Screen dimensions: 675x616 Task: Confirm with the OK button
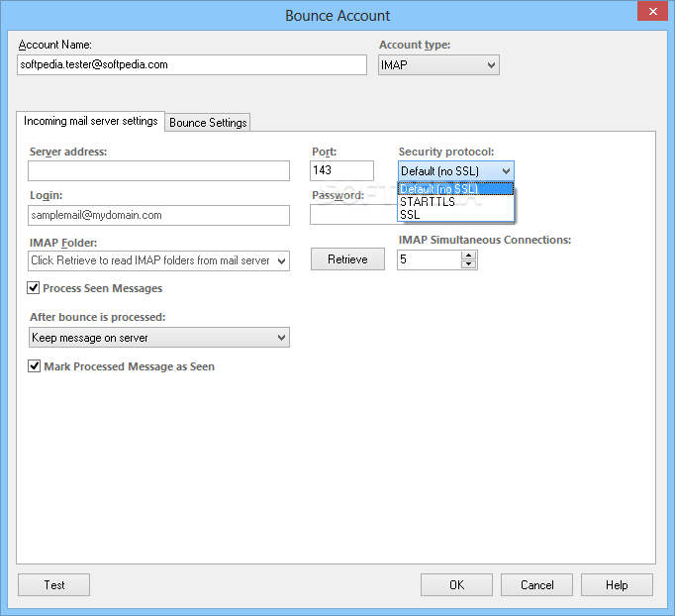[456, 585]
